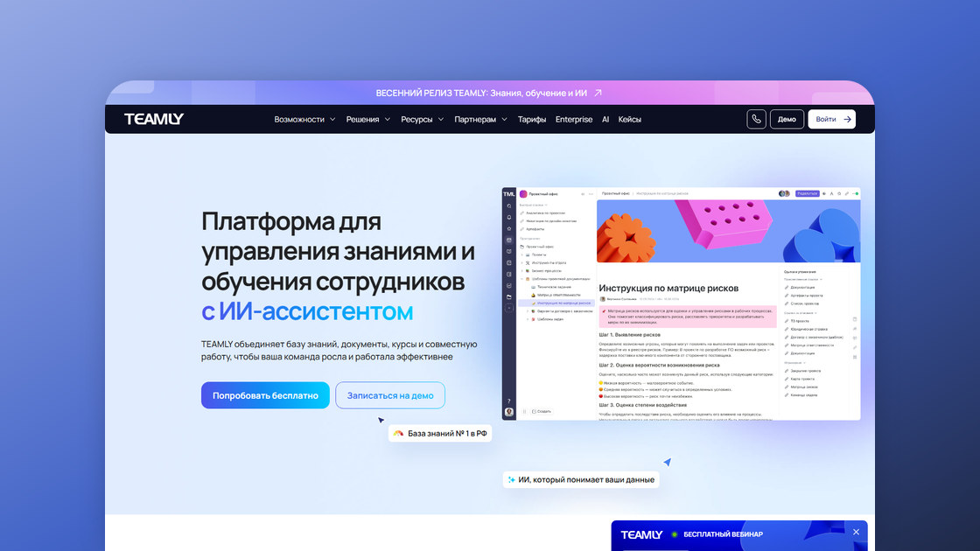Viewport: 980px width, 551px height.
Task: Click the phone call icon button
Action: click(756, 119)
